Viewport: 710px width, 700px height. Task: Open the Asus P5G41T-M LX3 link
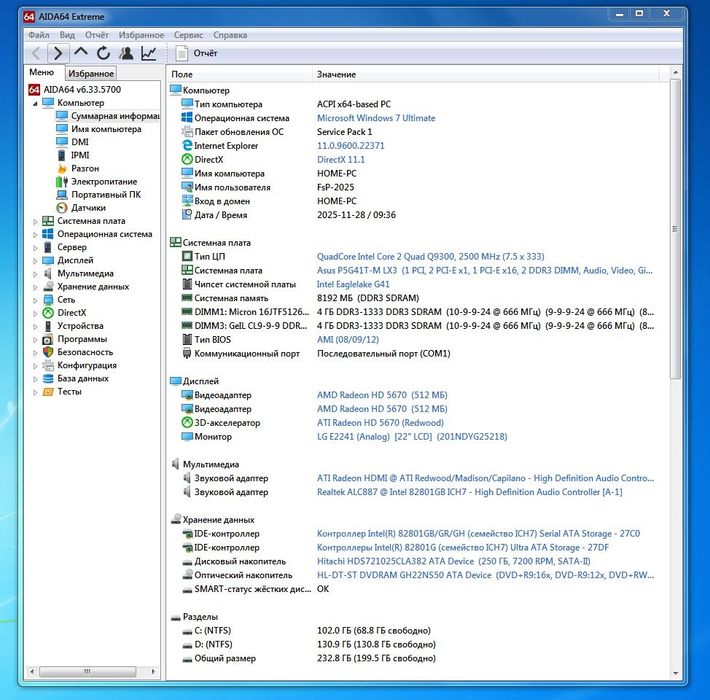click(x=485, y=271)
